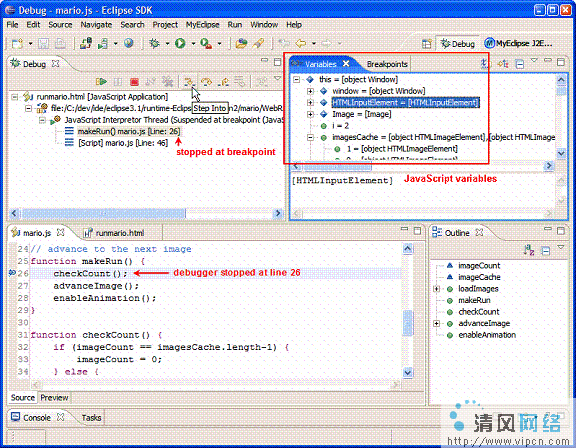Switch to MyEclipse J2EE perspective
This screenshot has height=448, width=576.
pos(518,44)
